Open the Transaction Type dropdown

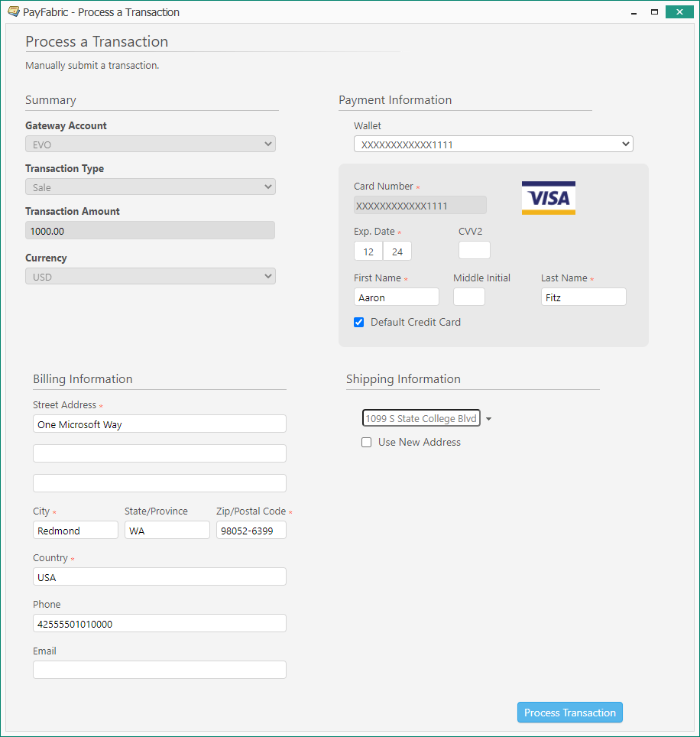pos(150,187)
